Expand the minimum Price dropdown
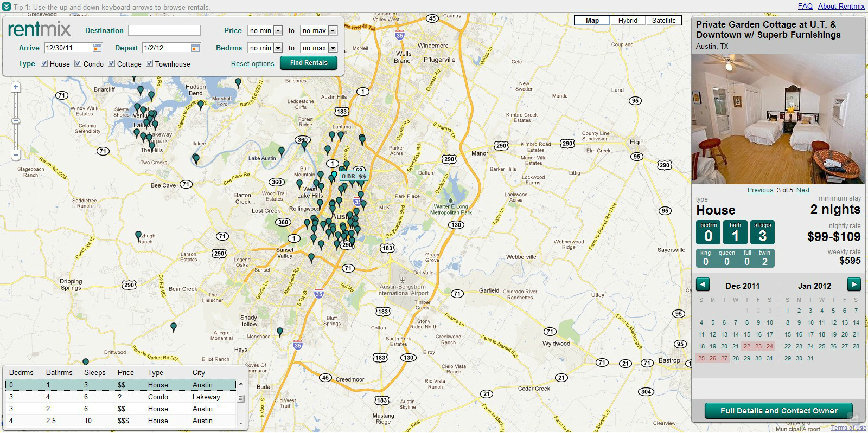The image size is (868, 433). pos(265,31)
